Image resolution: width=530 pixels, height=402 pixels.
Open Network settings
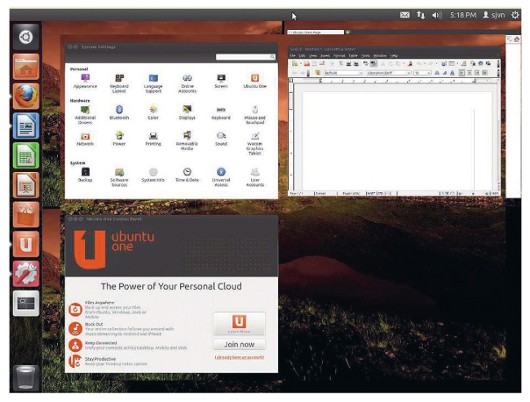(85, 139)
